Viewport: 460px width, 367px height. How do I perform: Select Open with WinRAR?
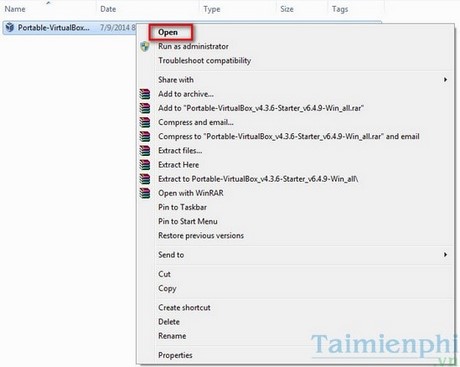coord(191,193)
